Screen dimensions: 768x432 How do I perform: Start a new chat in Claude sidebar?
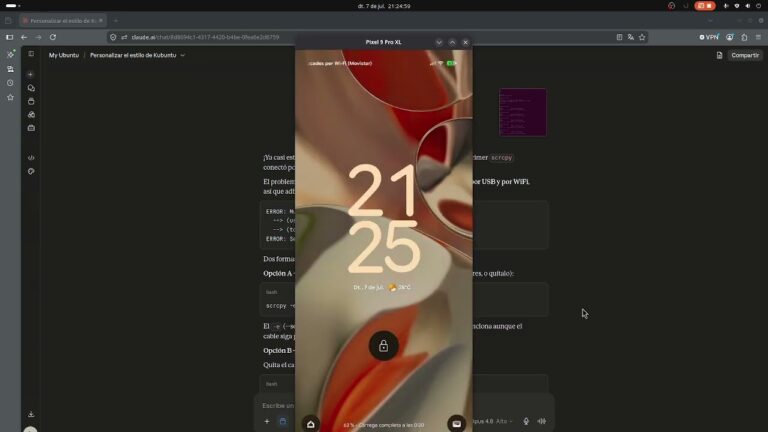pos(30,74)
